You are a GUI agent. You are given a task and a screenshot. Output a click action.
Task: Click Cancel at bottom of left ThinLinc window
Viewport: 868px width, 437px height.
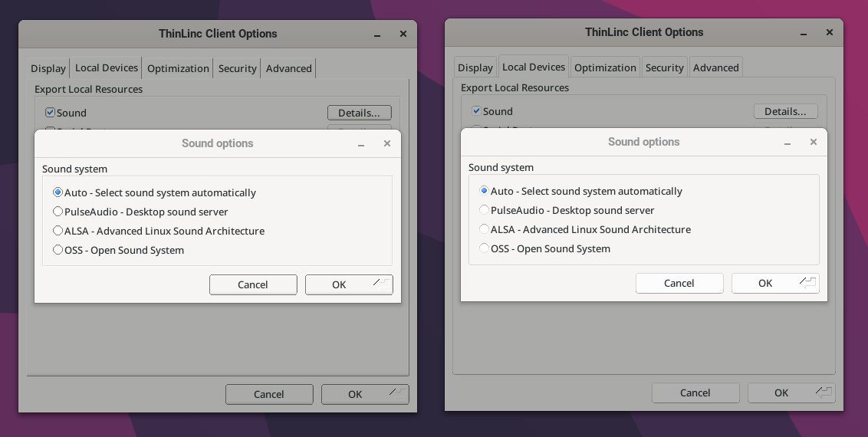pos(269,394)
